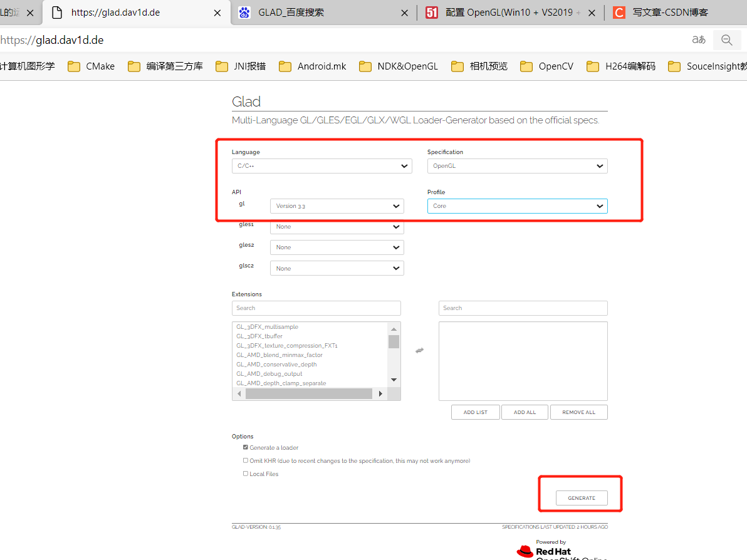Image resolution: width=747 pixels, height=560 pixels.
Task: Select GL_AMD_debug_output extension
Action: pos(269,374)
